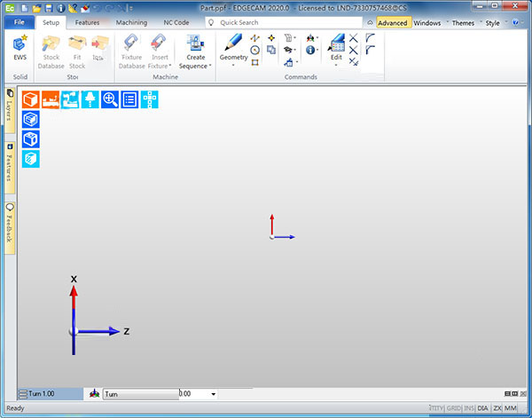Toggle DIA mode in status bar

coord(482,408)
